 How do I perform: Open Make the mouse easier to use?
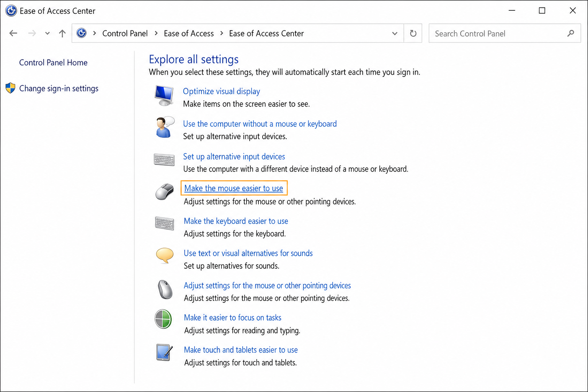click(234, 188)
